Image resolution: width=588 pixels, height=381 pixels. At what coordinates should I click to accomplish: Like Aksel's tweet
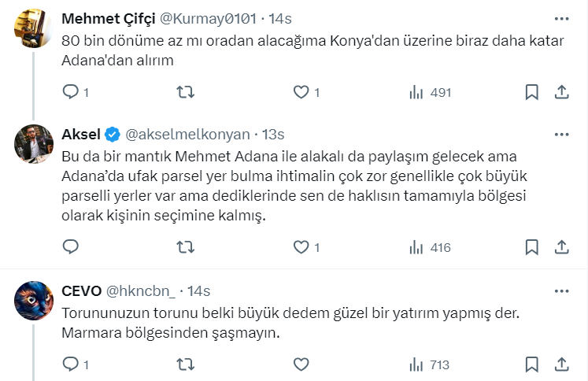tap(300, 247)
